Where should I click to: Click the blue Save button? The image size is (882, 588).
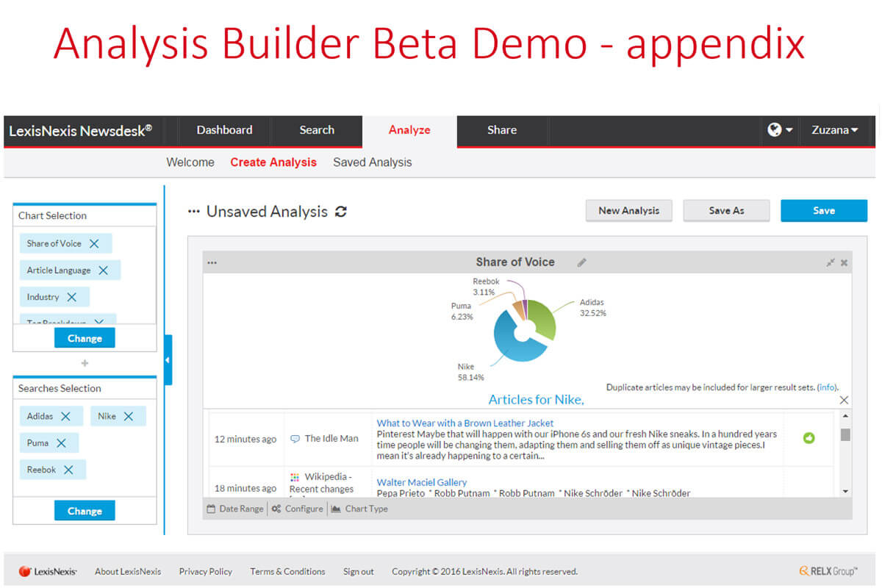824,211
